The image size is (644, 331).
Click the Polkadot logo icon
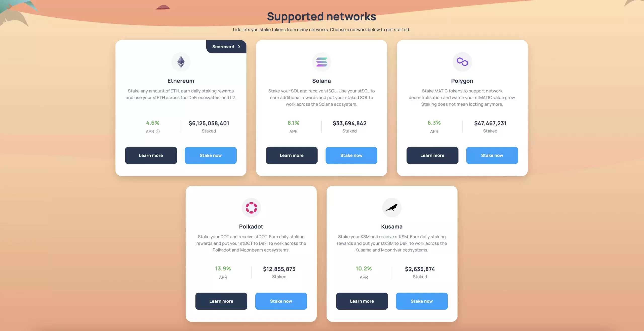pos(251,208)
